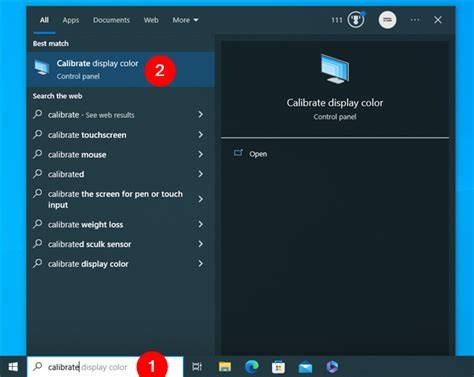Launch File Explorer from the taskbar
This screenshot has width=474, height=377.
click(225, 367)
